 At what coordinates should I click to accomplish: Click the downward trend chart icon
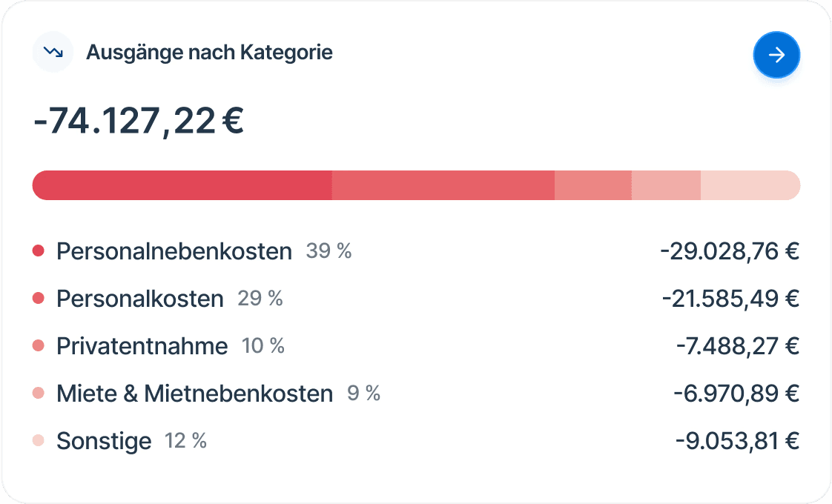coord(52,52)
